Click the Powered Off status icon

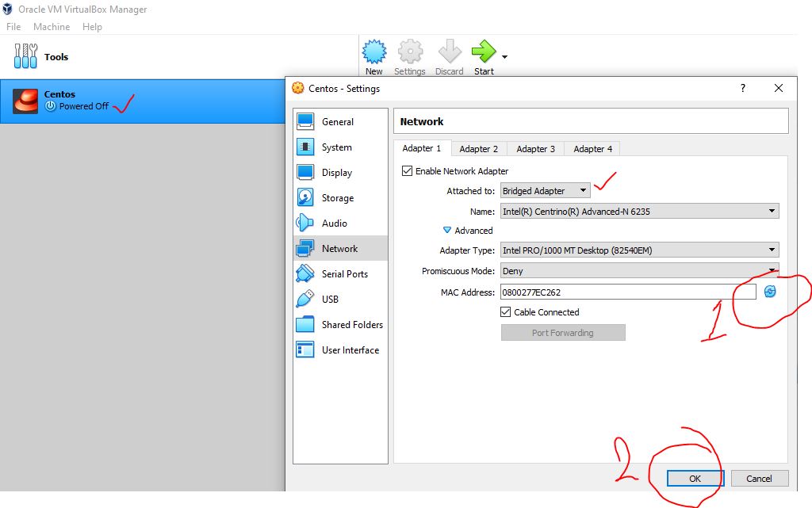(x=50, y=106)
